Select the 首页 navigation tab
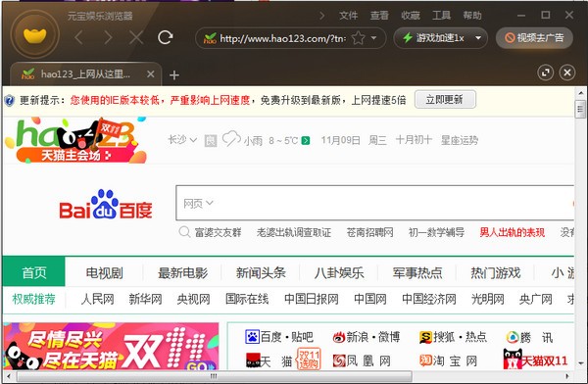 (x=33, y=272)
